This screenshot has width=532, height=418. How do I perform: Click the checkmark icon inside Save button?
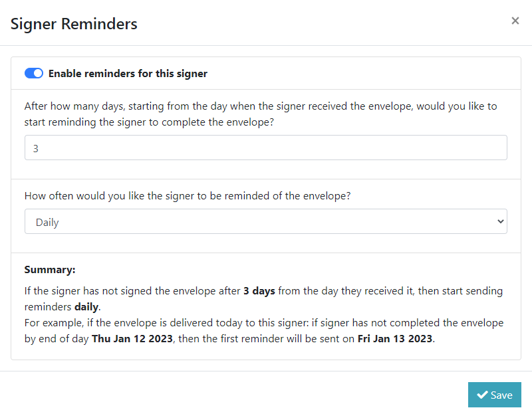click(x=482, y=394)
